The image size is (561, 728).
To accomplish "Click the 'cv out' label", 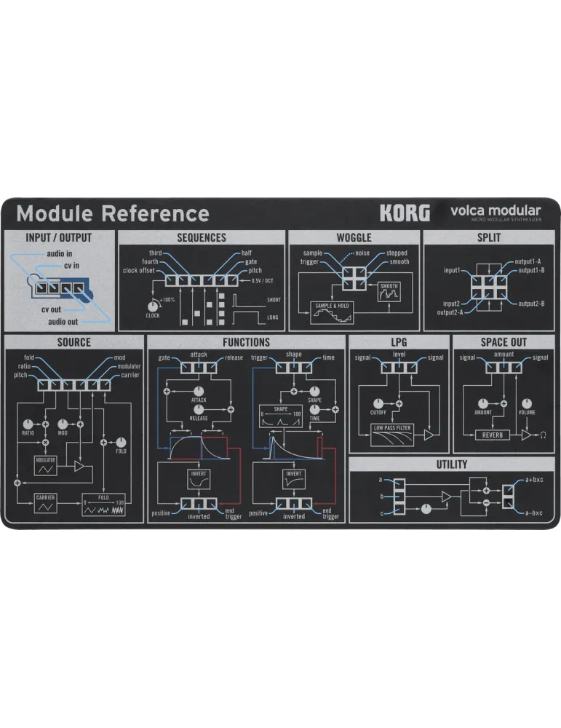I will point(51,309).
